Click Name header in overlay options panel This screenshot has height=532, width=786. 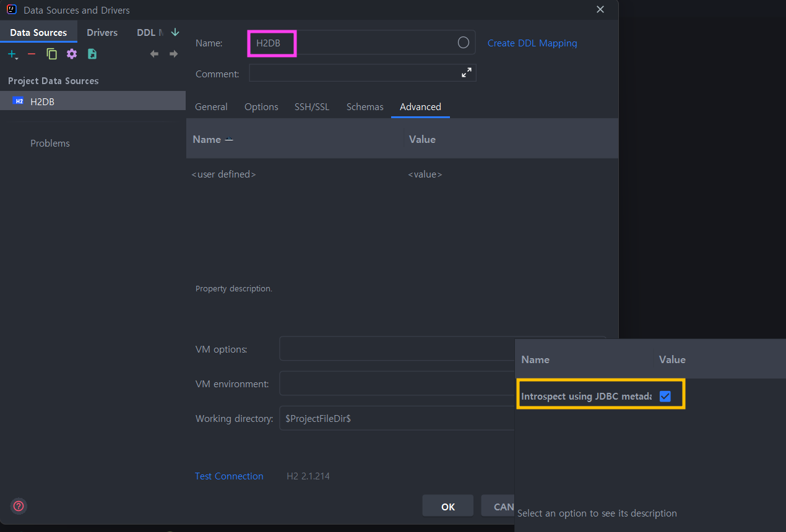coord(535,359)
